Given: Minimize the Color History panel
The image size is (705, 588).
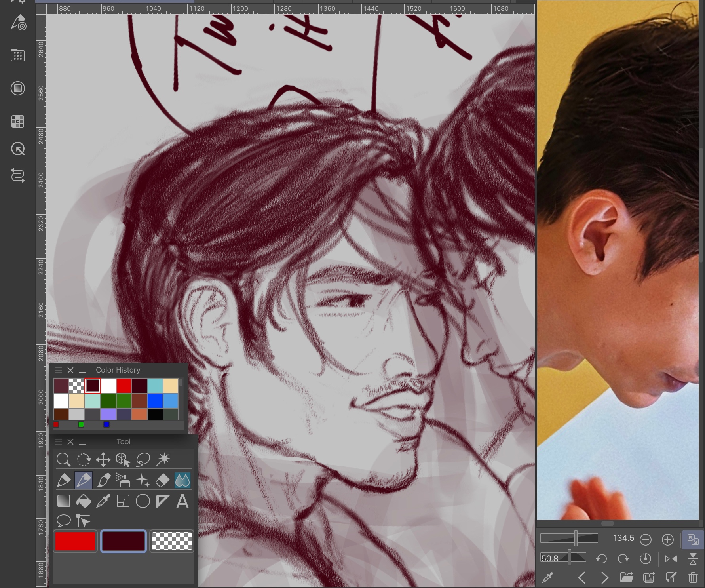Looking at the screenshot, I should pyautogui.click(x=82, y=370).
